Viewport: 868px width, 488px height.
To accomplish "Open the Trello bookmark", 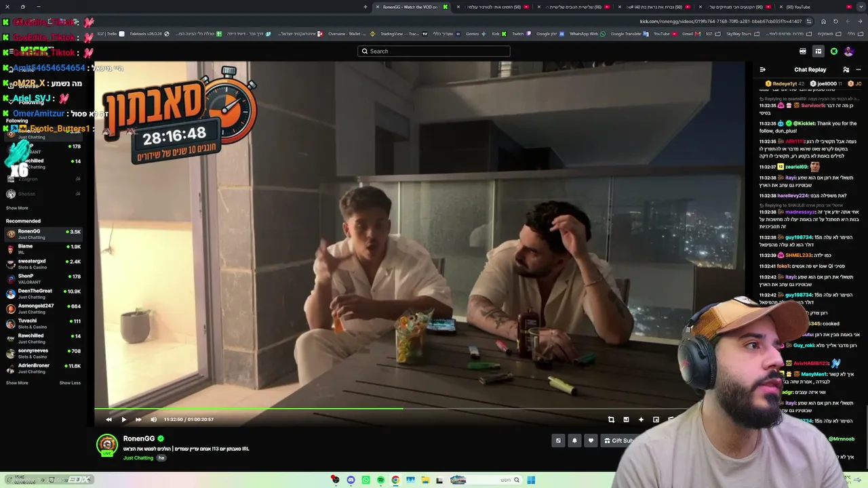I will (x=111, y=34).
